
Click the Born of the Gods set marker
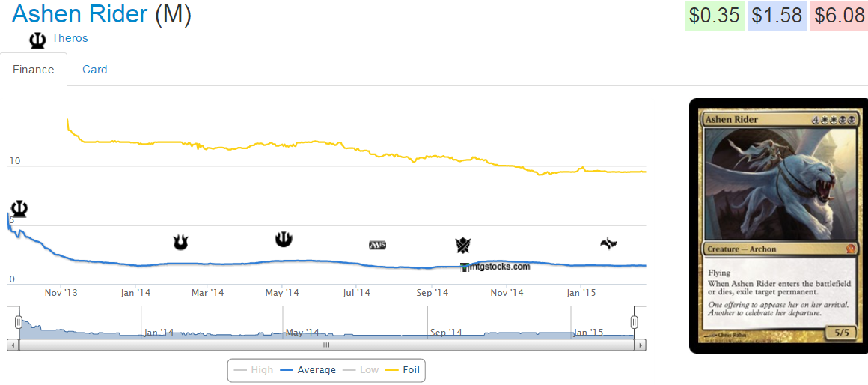(x=180, y=242)
